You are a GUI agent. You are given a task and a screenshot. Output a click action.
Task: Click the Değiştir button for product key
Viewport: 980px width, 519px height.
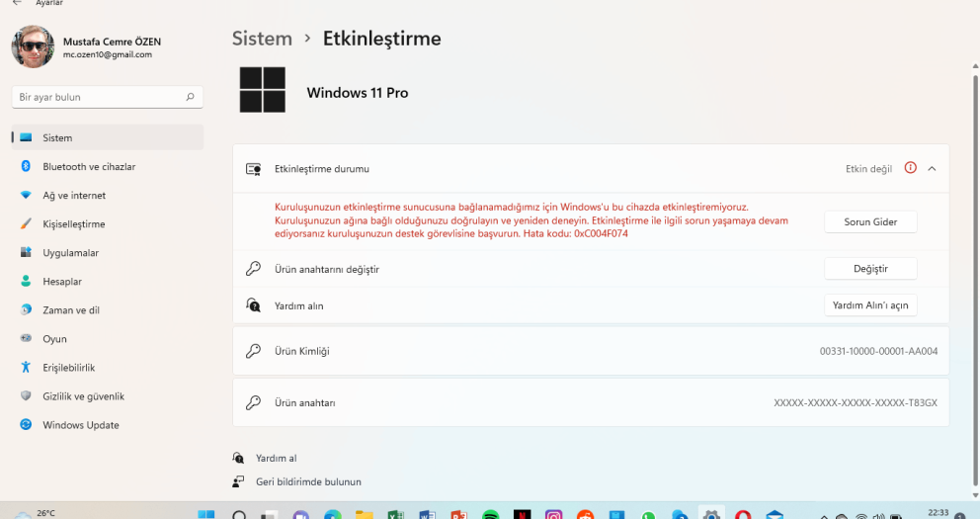click(x=870, y=269)
